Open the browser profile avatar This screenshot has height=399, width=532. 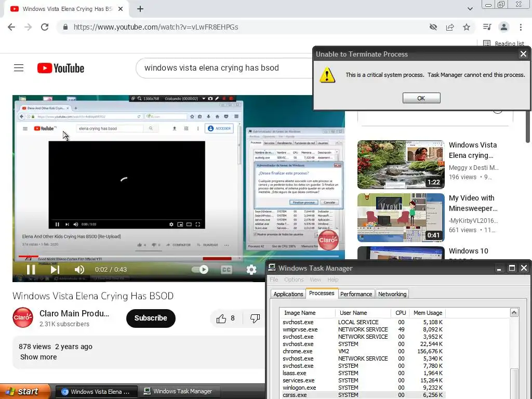[504, 27]
